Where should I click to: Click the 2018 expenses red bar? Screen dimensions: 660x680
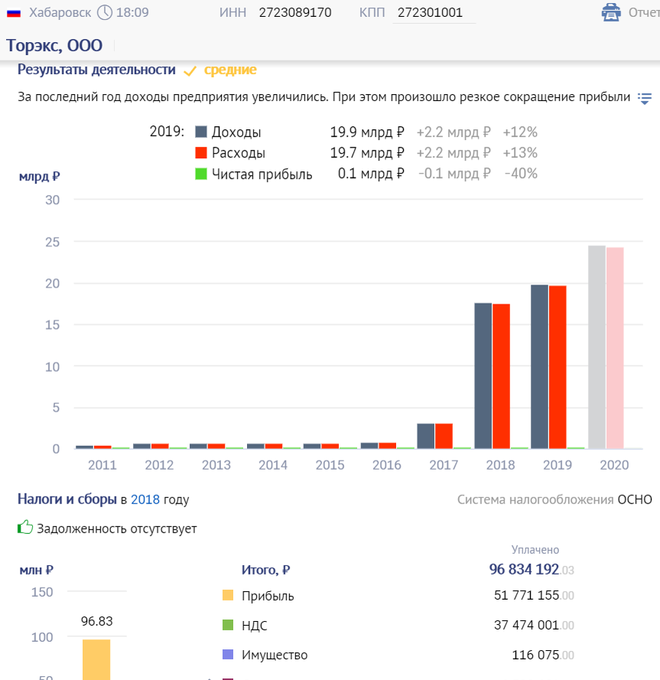(501, 376)
